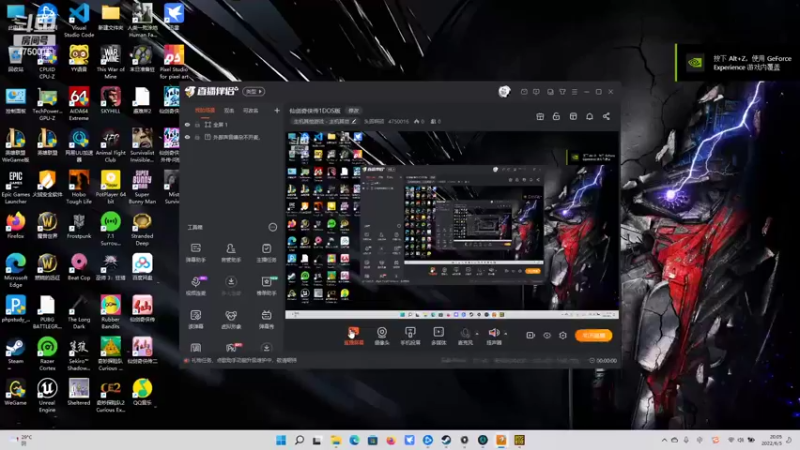Add a new scene with plus icon
The image size is (800, 450).
(x=277, y=110)
